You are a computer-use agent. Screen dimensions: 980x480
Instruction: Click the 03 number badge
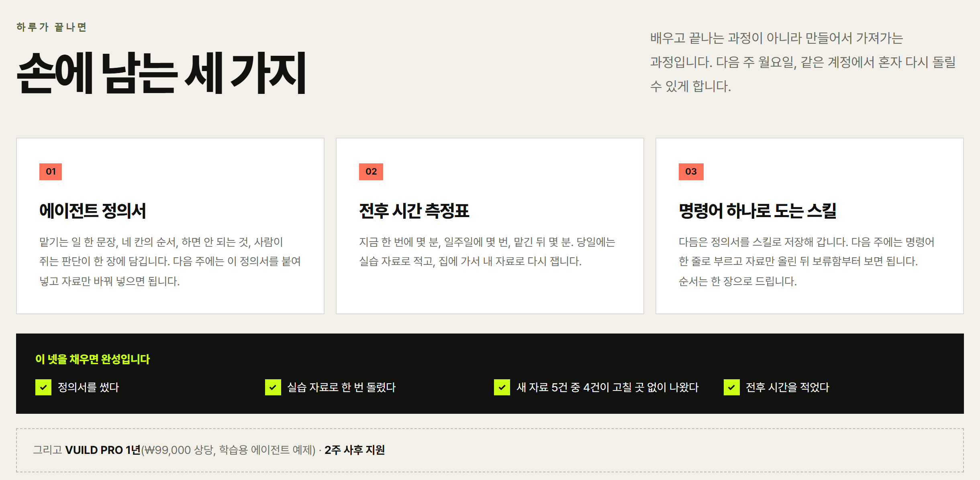pyautogui.click(x=691, y=172)
